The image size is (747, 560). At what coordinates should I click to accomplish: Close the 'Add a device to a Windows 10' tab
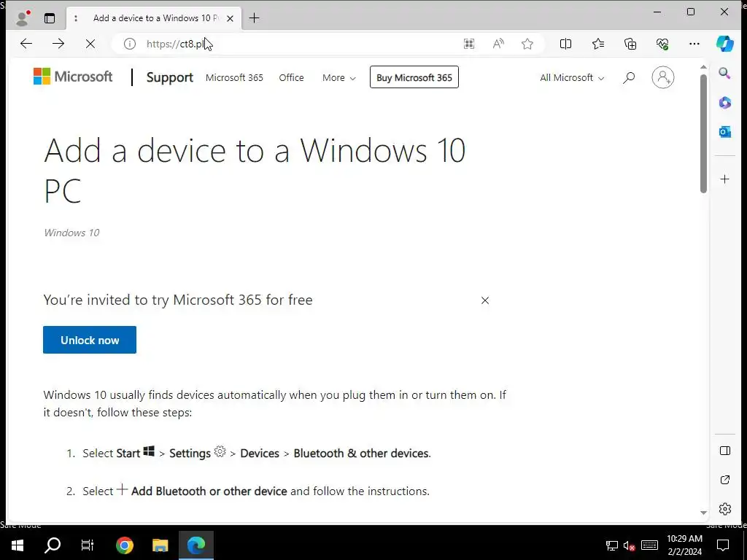click(x=230, y=18)
